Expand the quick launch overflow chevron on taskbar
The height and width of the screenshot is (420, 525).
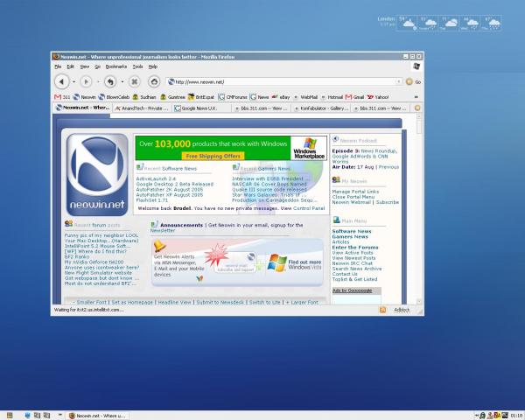tap(59, 415)
